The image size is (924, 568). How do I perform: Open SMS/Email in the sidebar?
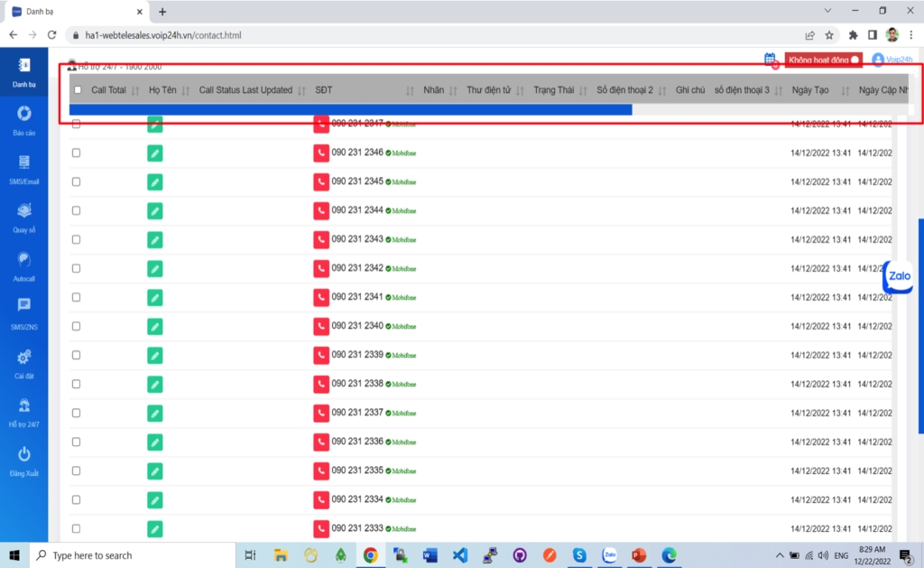(24, 163)
